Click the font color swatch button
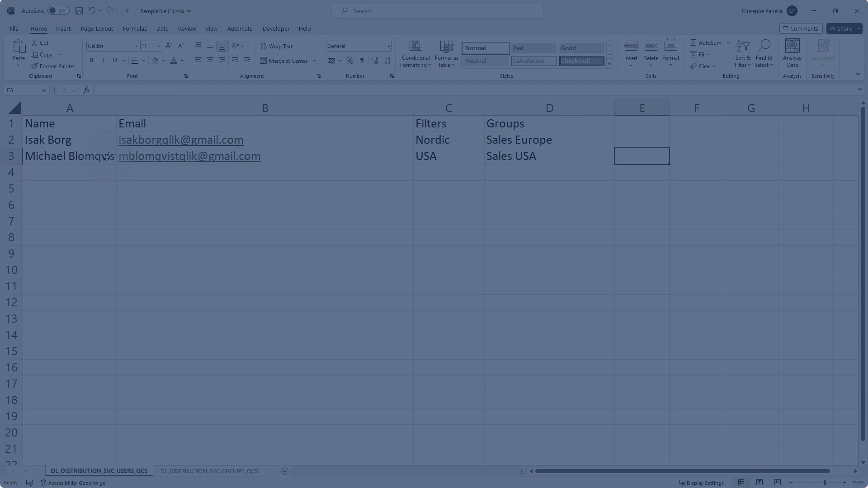This screenshot has width=868, height=488. click(174, 61)
